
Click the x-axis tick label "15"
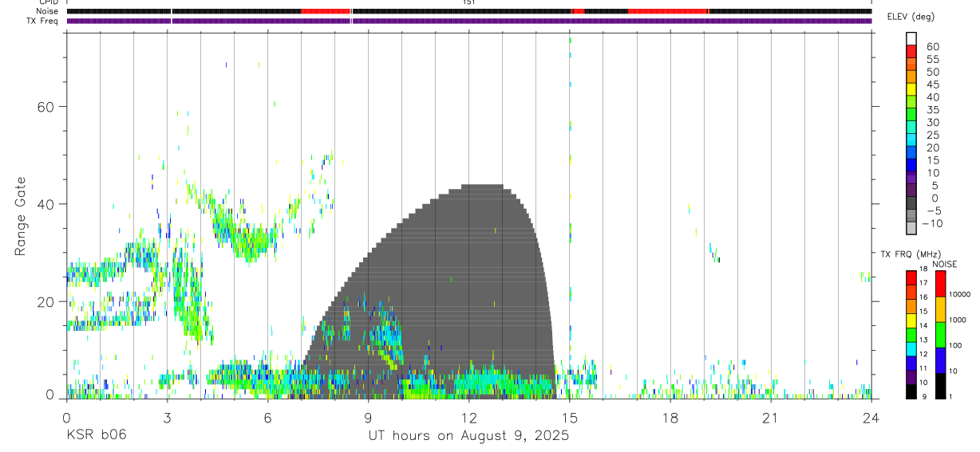(569, 417)
